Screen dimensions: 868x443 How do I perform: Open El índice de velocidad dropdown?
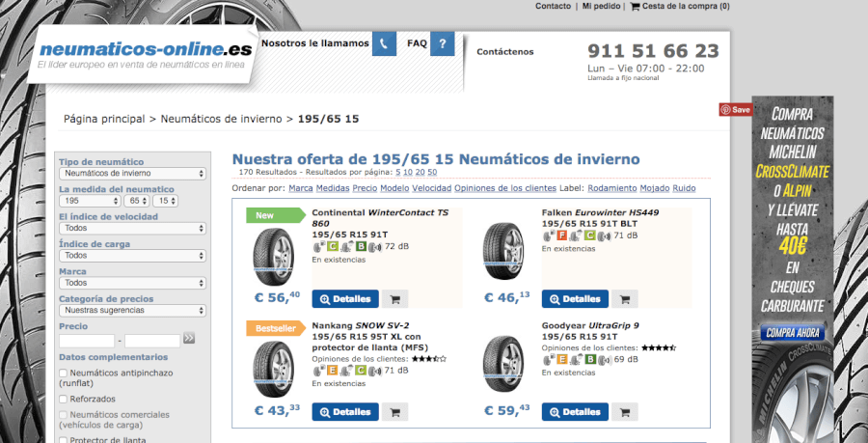pyautogui.click(x=132, y=228)
